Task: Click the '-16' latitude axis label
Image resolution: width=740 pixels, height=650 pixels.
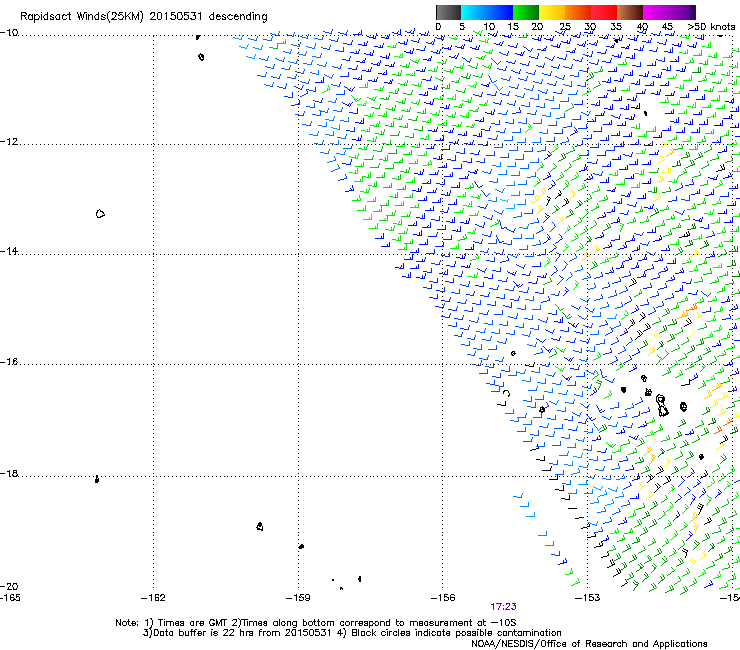Action: click(9, 362)
